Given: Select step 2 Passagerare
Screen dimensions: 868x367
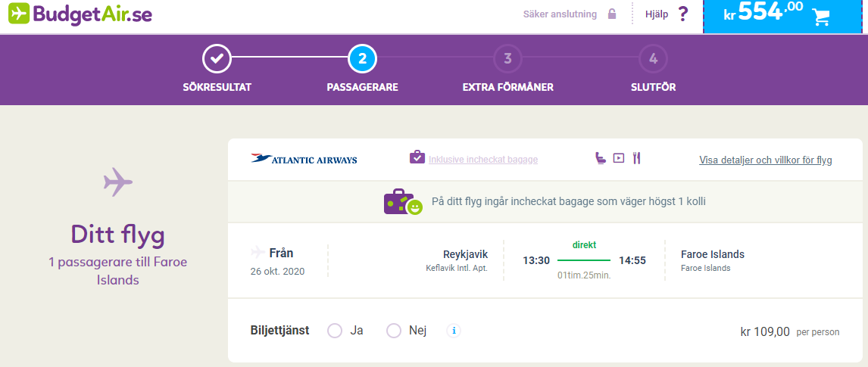Looking at the screenshot, I should [362, 58].
